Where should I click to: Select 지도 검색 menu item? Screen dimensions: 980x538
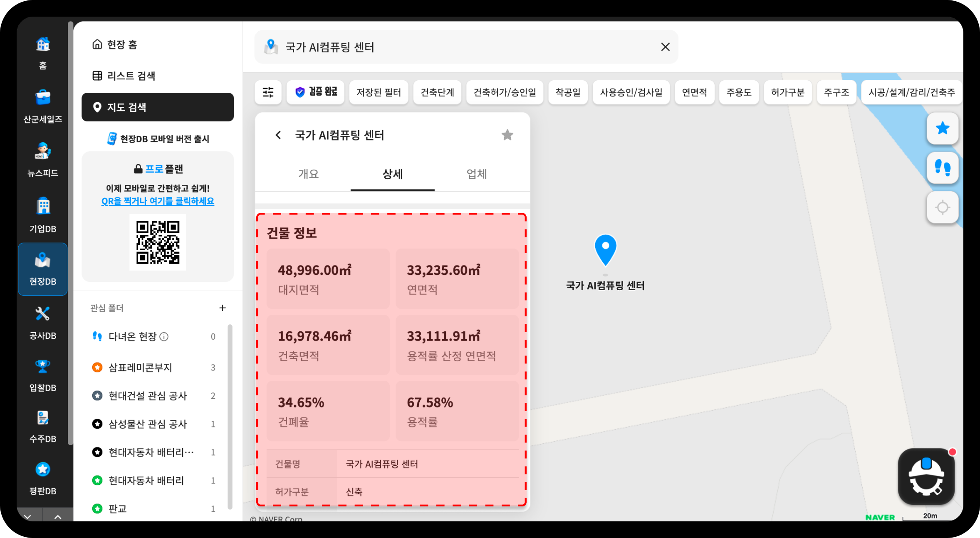coord(158,107)
